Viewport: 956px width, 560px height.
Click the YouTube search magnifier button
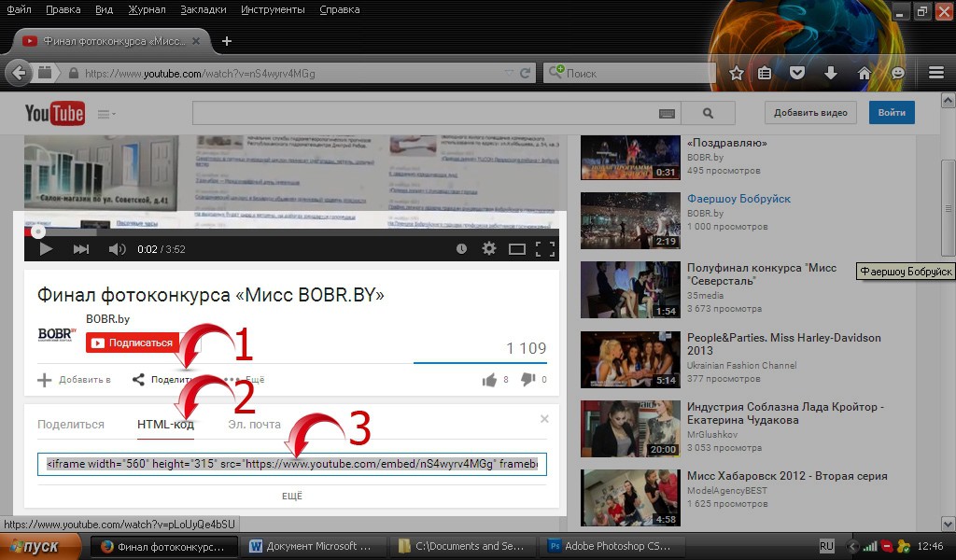pos(708,113)
